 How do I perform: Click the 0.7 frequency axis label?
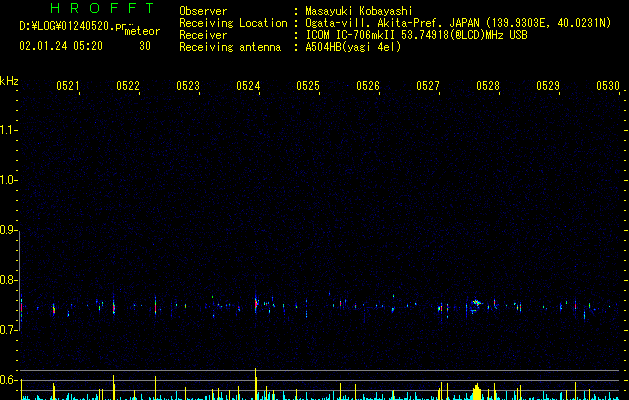(x=9, y=330)
